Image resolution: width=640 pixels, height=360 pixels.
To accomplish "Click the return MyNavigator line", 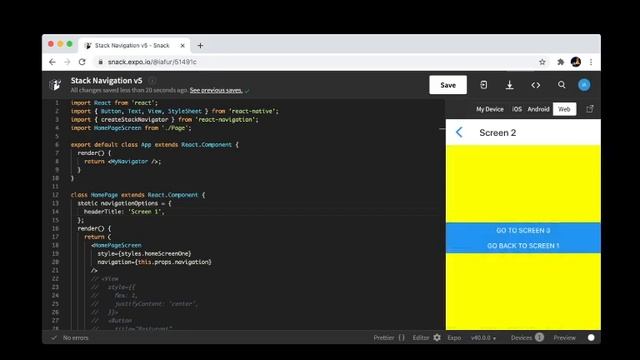I will click(122, 161).
